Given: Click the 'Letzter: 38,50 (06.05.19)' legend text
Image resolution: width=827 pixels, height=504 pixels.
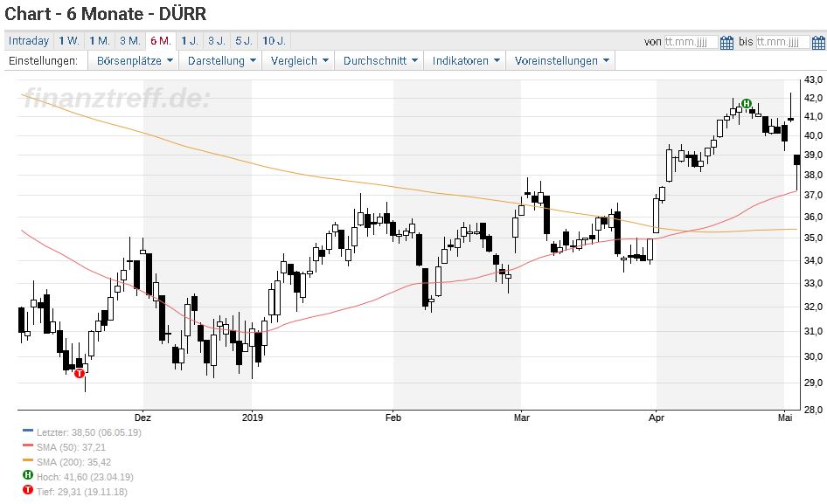Looking at the screenshot, I should 89,432.
